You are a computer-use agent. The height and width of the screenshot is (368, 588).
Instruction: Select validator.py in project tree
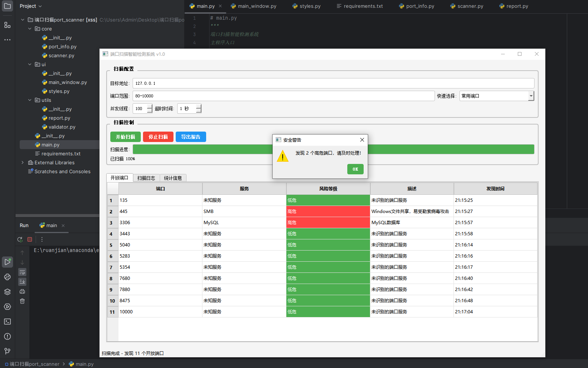pyautogui.click(x=62, y=127)
